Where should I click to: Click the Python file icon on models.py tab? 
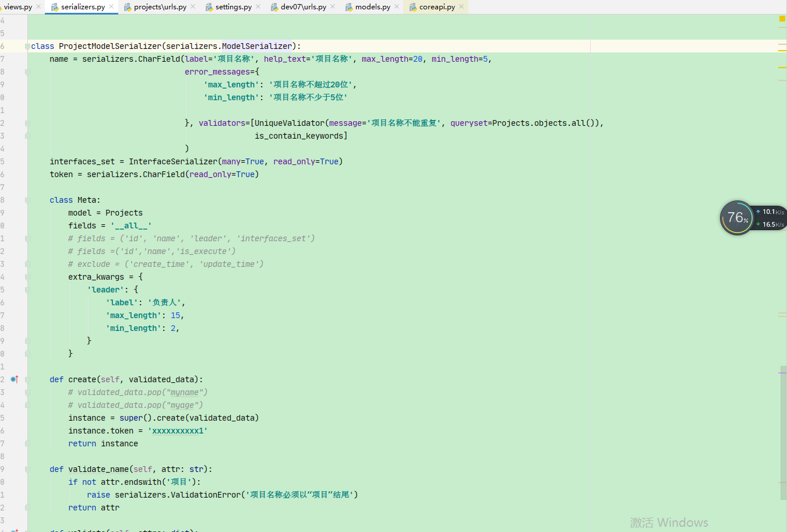349,7
